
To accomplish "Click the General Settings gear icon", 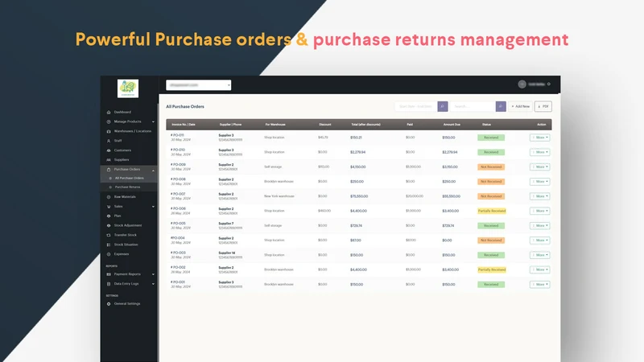I will point(109,304).
